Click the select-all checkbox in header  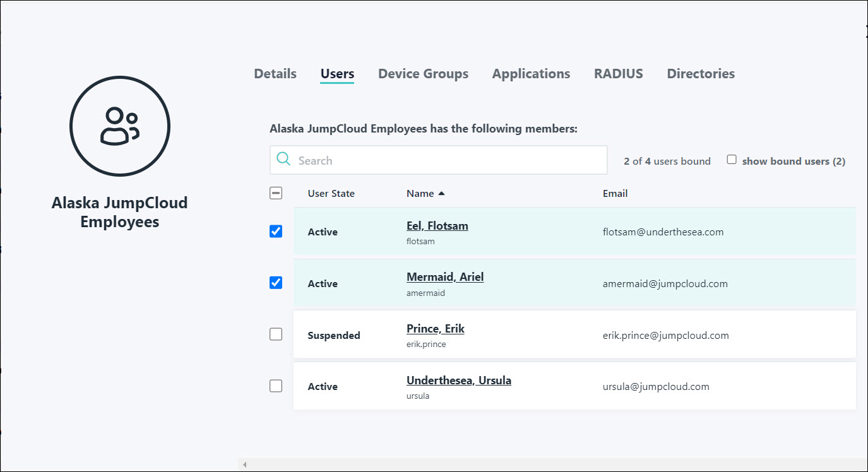276,193
